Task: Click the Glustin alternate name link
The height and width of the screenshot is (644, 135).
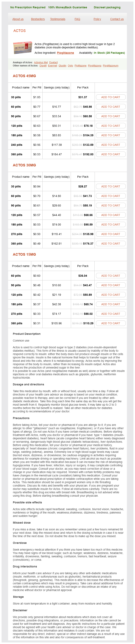Action: tap(62, 66)
